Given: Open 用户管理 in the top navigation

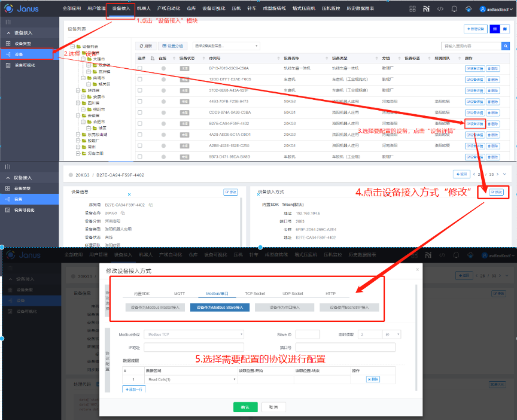Looking at the screenshot, I should tap(96, 8).
